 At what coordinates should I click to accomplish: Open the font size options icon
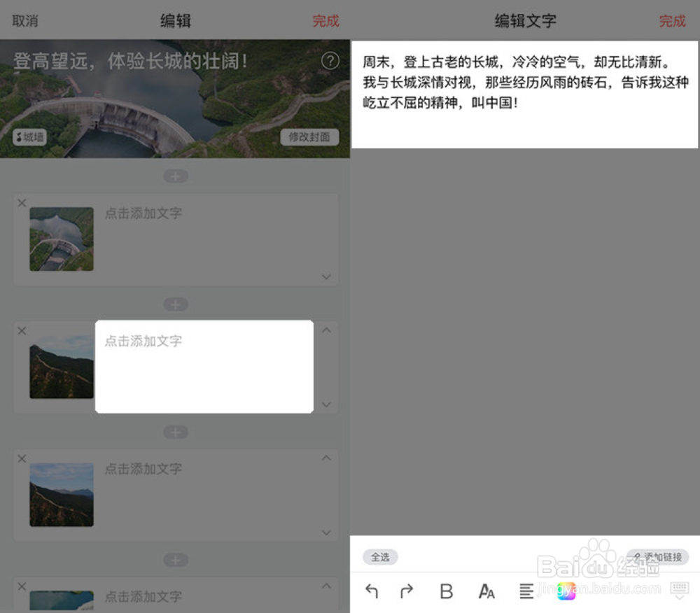pos(486,591)
